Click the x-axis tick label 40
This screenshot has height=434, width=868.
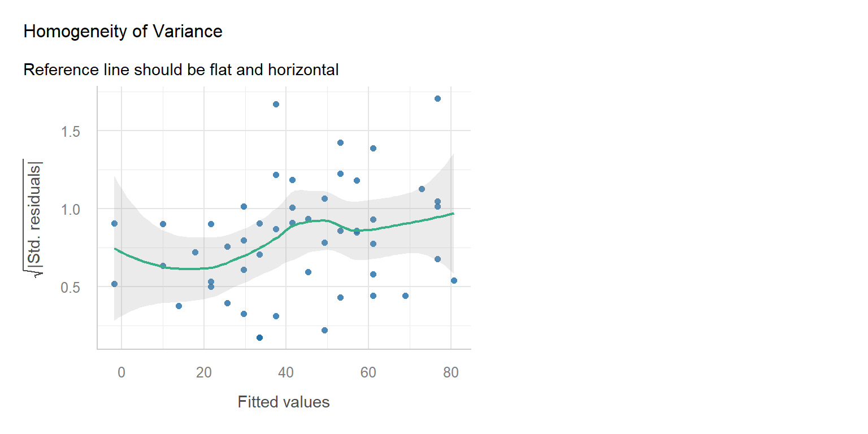tap(286, 372)
